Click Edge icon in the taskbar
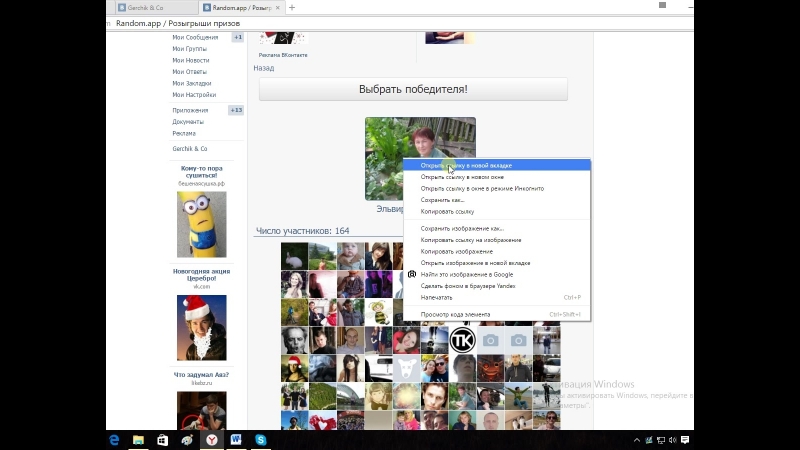The image size is (800, 450). (113, 440)
